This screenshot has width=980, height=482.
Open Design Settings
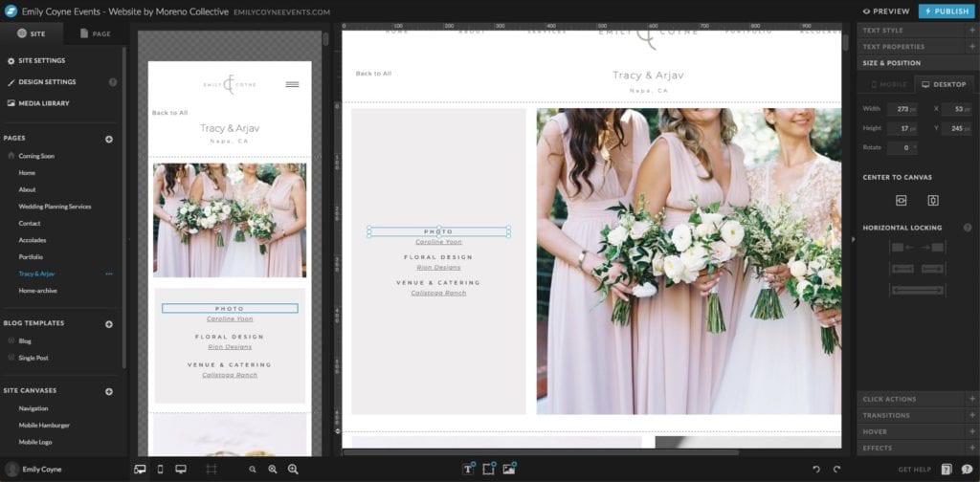click(x=41, y=82)
